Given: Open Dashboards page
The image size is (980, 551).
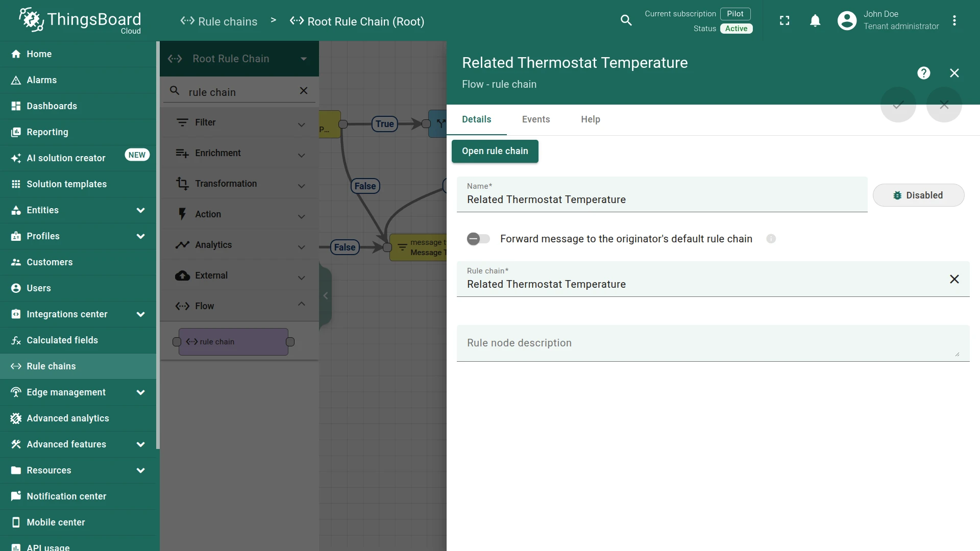Looking at the screenshot, I should point(78,106).
